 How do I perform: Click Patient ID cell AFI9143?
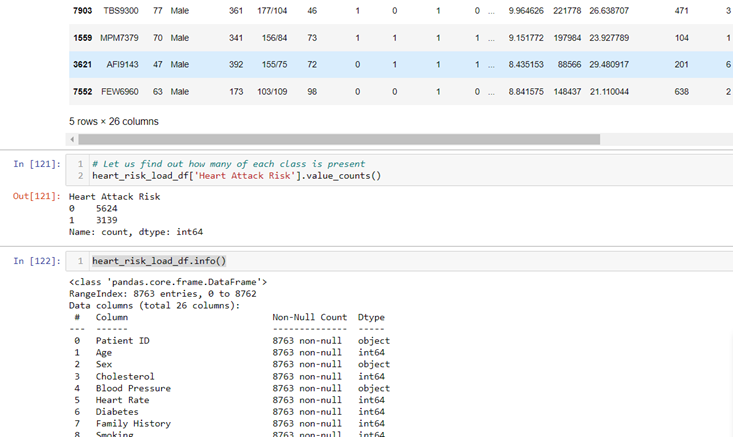(x=122, y=64)
